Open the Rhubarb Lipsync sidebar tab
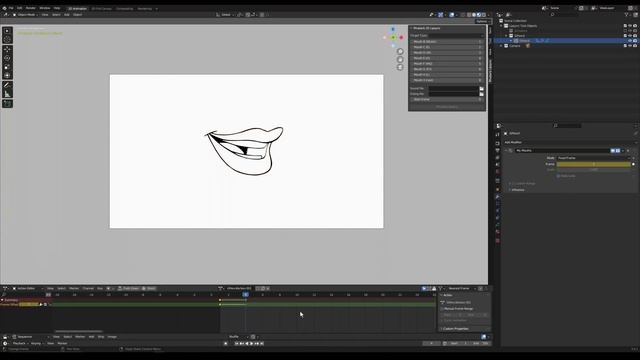 490,71
